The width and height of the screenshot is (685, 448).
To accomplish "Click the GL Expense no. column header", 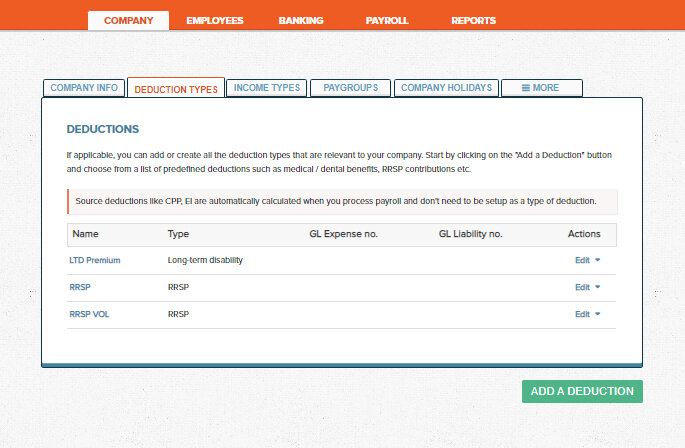I will pos(343,234).
